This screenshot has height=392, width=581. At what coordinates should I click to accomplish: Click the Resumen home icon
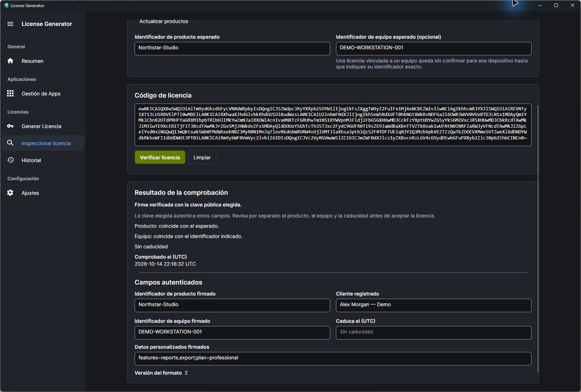click(x=10, y=61)
